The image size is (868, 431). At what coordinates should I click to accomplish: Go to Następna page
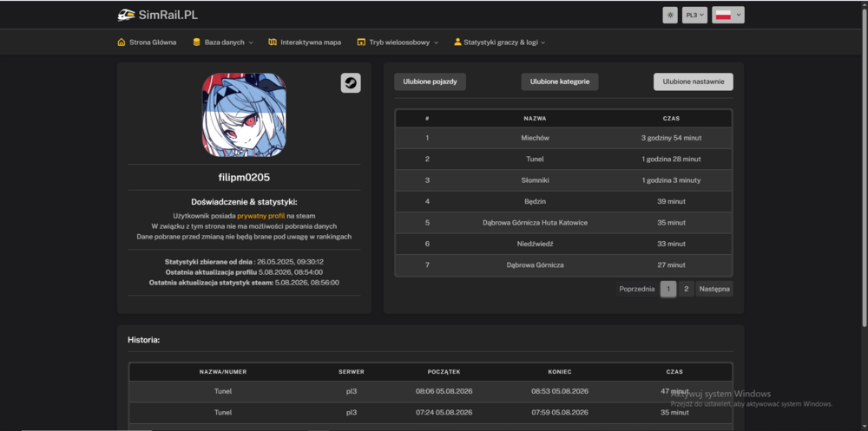click(x=714, y=289)
